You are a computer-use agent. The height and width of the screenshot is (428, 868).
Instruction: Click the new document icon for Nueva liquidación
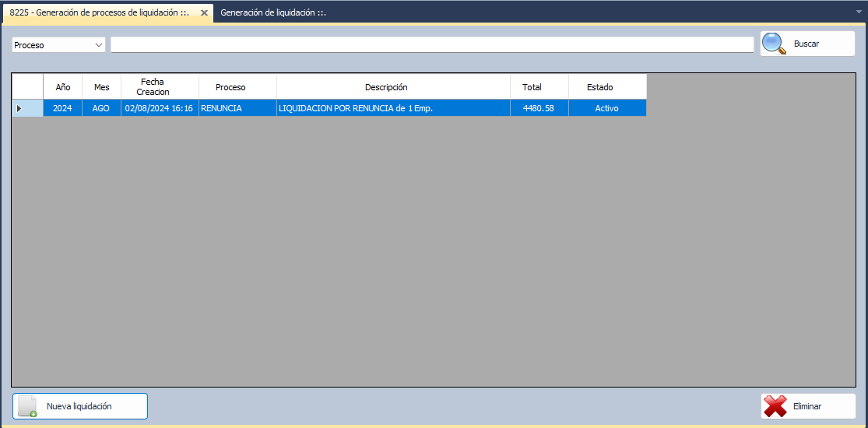pyautogui.click(x=28, y=406)
